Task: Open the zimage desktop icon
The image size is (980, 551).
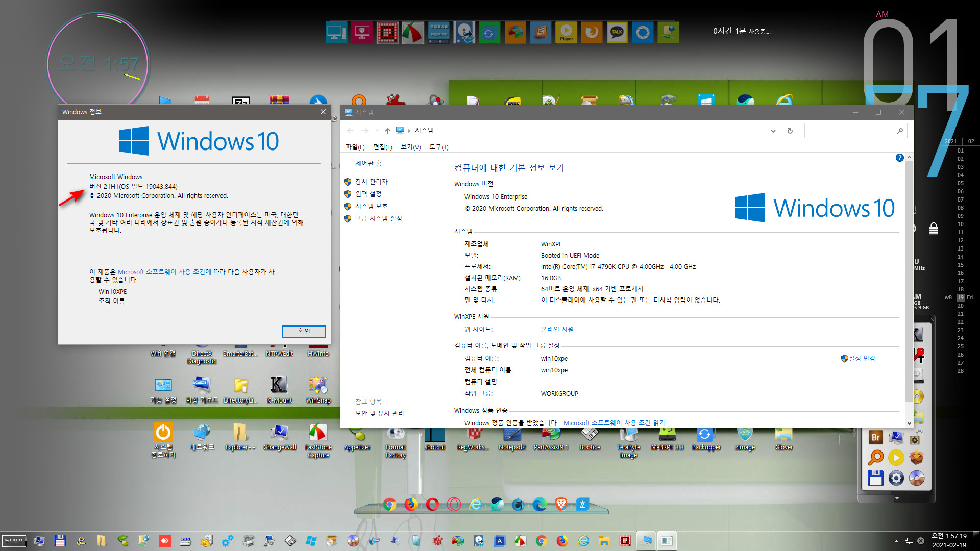Action: (x=745, y=438)
